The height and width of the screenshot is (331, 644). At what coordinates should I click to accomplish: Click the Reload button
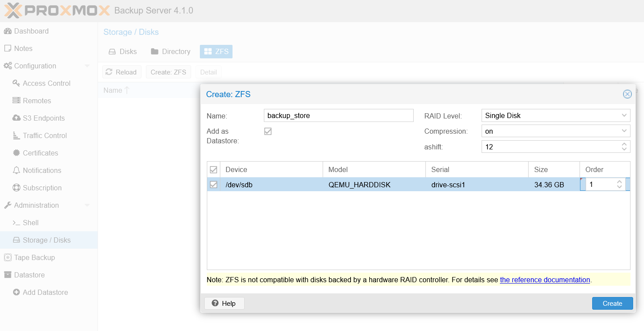(x=121, y=72)
